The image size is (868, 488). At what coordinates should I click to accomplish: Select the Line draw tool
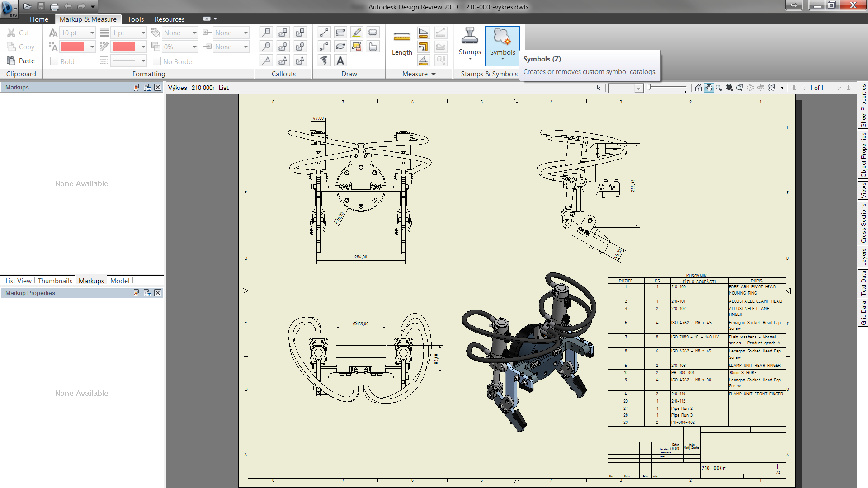[324, 33]
